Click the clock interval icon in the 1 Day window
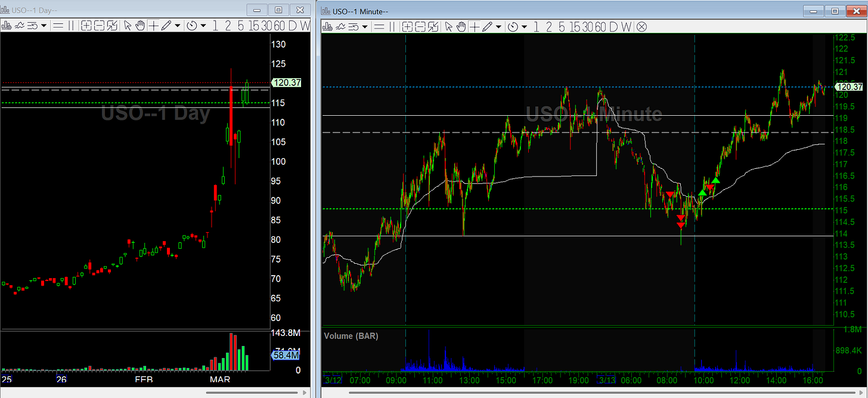 pyautogui.click(x=192, y=26)
